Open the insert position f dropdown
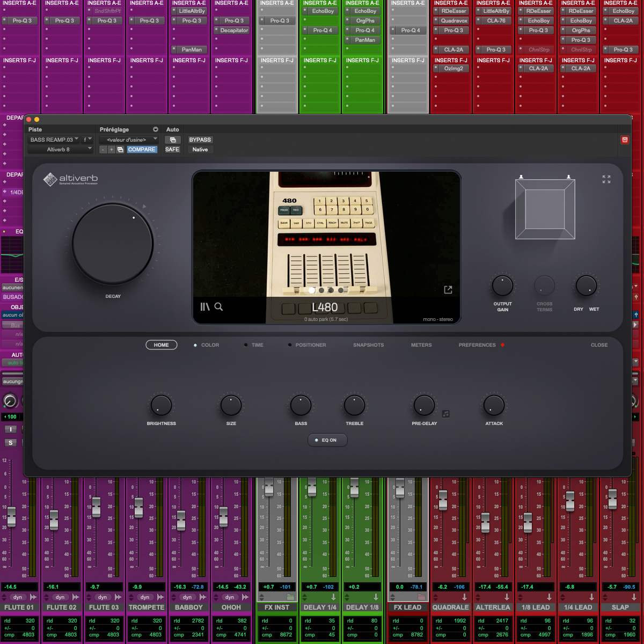The image size is (644, 644). tap(87, 140)
